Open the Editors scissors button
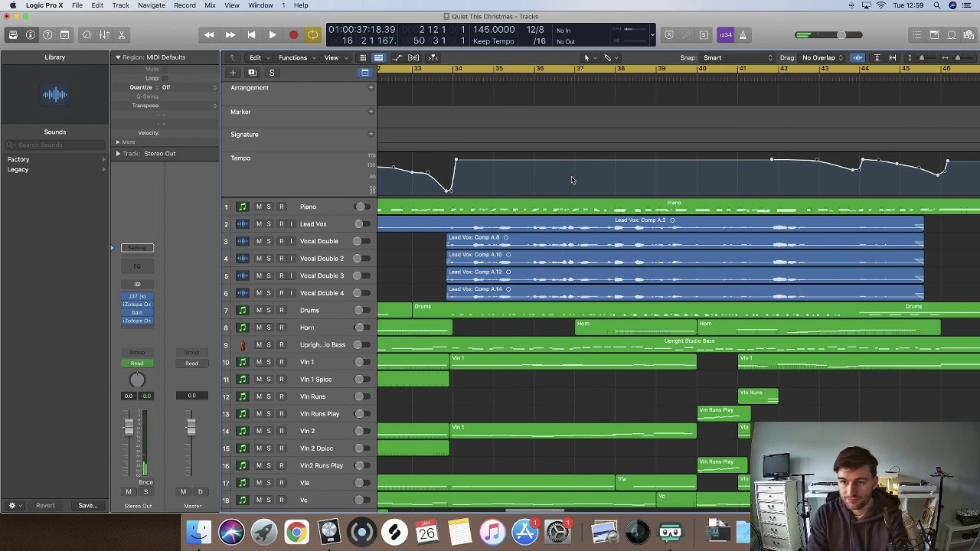The image size is (980, 551). pos(122,34)
